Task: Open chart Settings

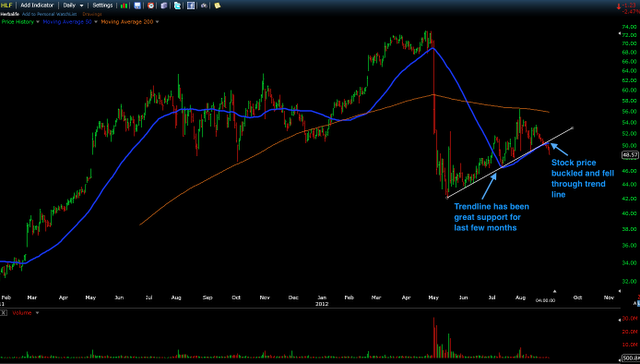Action: pos(102,5)
